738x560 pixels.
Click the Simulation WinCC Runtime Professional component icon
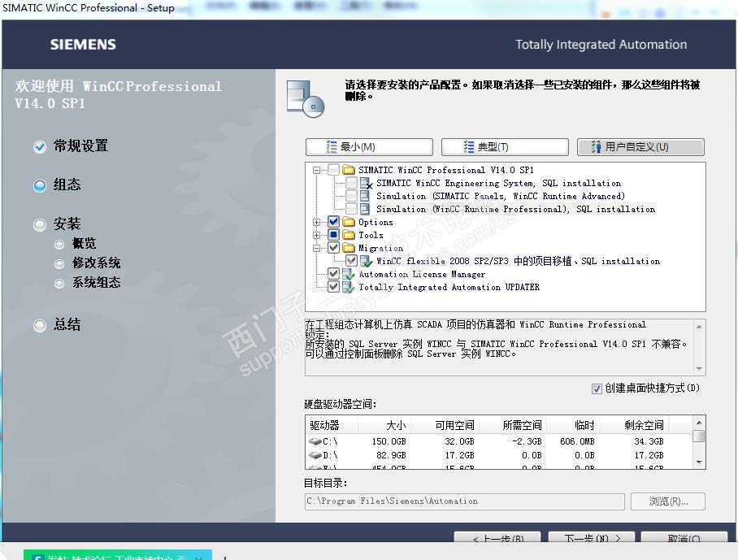[365, 208]
